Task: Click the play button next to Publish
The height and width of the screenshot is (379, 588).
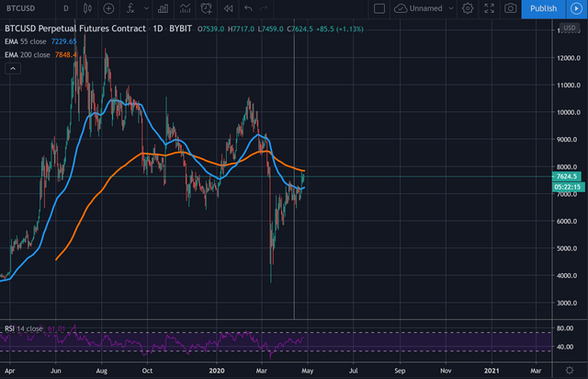Action: 576,9
